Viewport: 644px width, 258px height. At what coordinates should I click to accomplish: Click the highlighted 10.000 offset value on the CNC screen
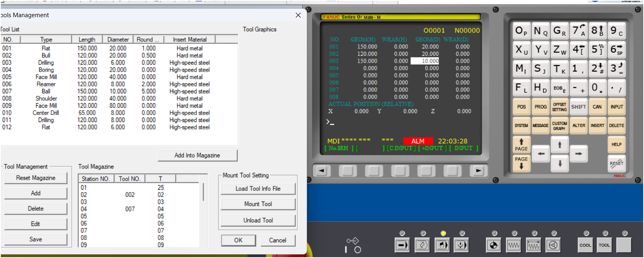click(425, 61)
